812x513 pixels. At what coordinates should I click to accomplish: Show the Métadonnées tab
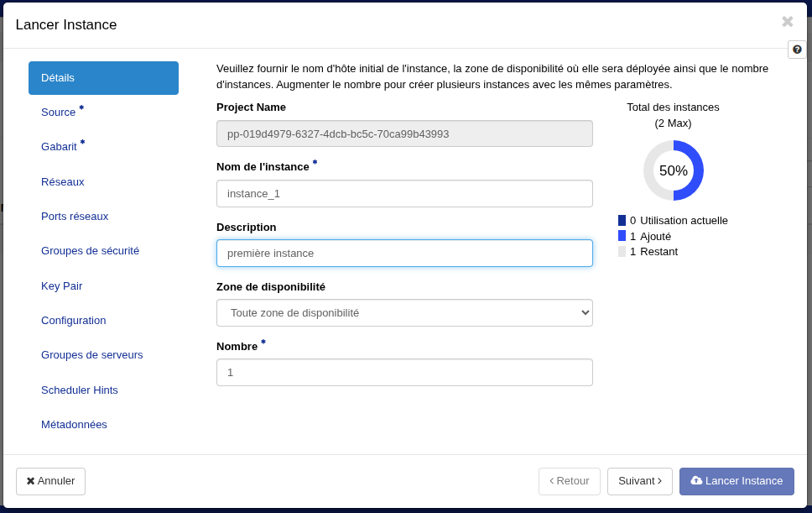74,424
